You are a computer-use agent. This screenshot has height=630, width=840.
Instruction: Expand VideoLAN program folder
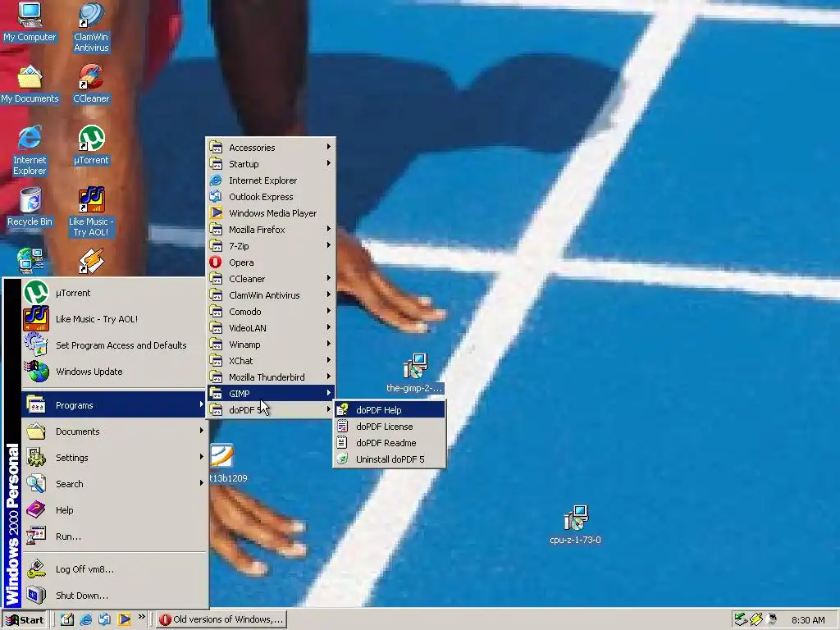click(271, 328)
